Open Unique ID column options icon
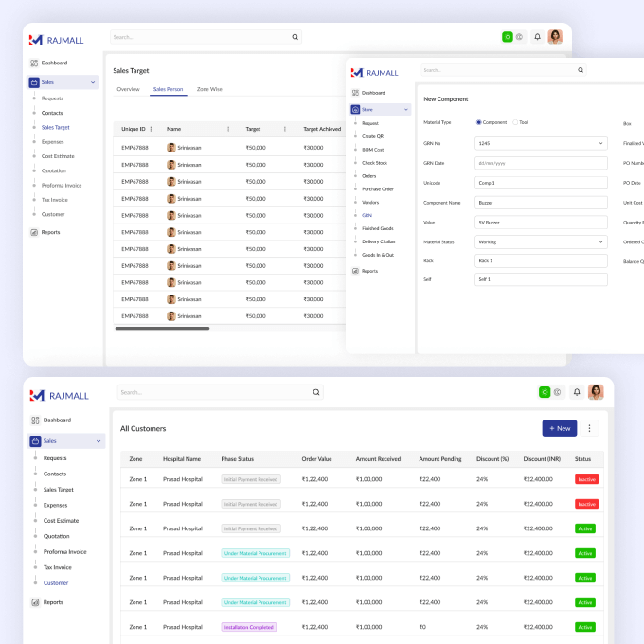This screenshot has height=644, width=644. 151,129
